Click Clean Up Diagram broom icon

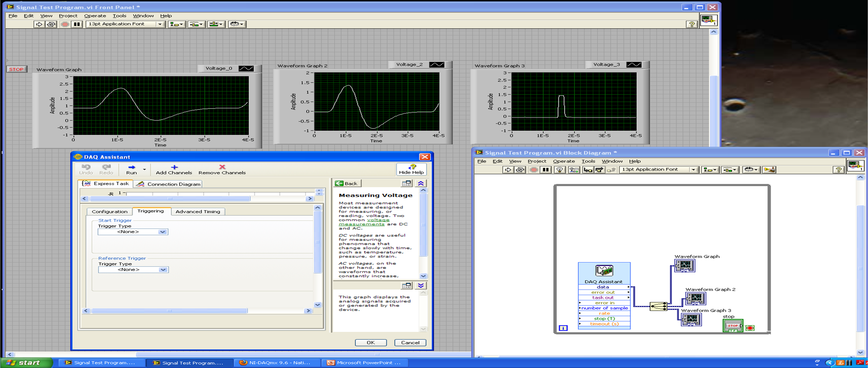(769, 170)
